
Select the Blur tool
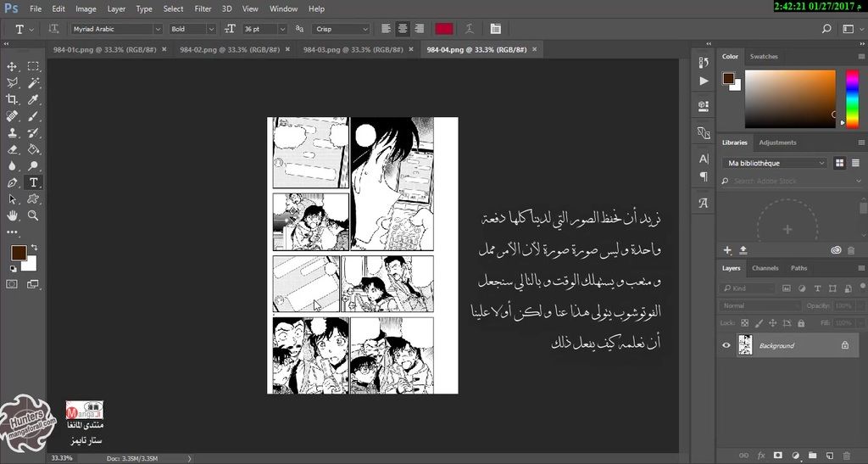pos(12,165)
